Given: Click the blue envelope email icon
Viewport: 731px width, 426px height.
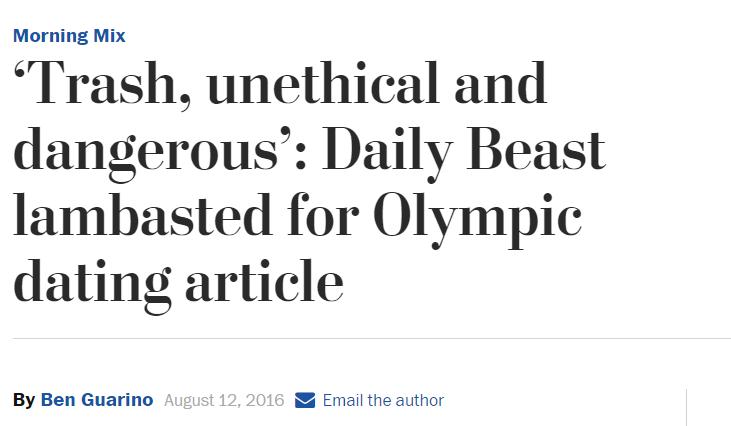Looking at the screenshot, I should (x=305, y=400).
